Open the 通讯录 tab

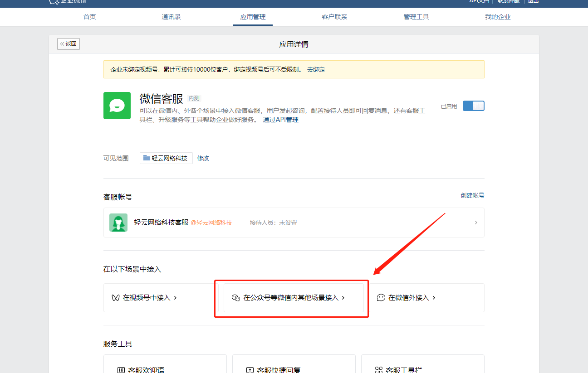pyautogui.click(x=171, y=17)
